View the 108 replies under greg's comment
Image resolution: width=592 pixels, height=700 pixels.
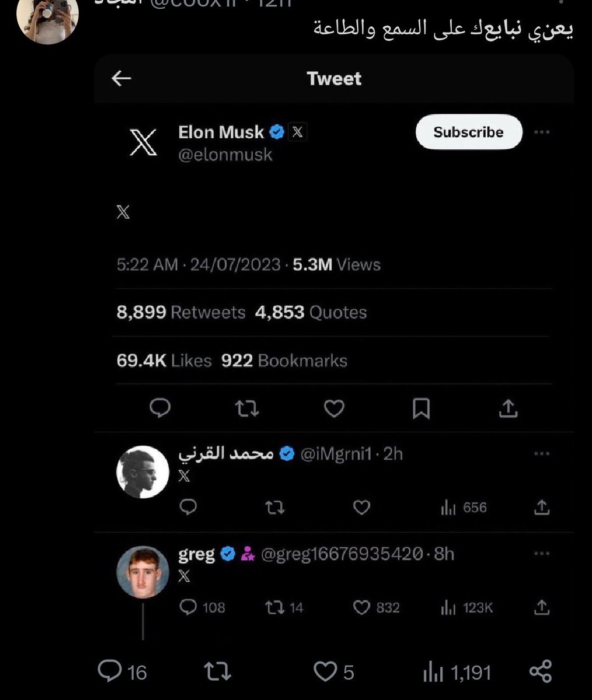[x=202, y=608]
